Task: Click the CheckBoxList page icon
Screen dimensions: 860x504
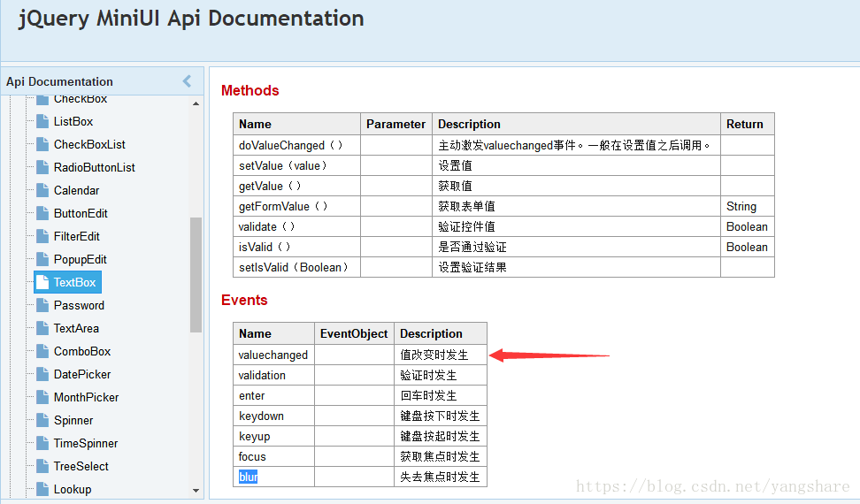Action: [x=42, y=144]
